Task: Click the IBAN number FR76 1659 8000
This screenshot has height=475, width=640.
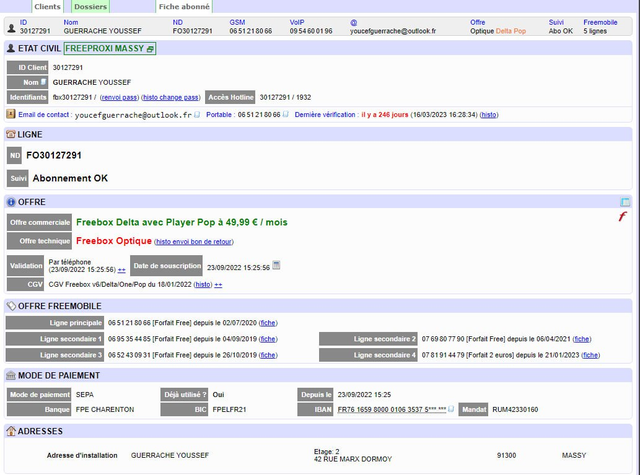Action: (391, 409)
